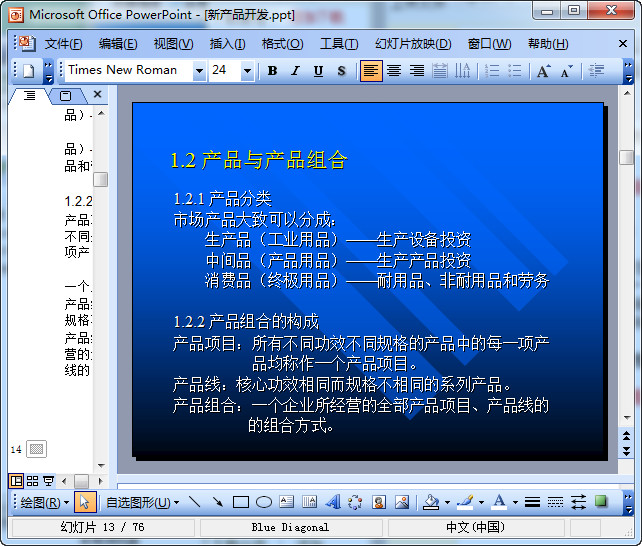Align text right
Image resolution: width=642 pixels, height=546 pixels.
(417, 71)
